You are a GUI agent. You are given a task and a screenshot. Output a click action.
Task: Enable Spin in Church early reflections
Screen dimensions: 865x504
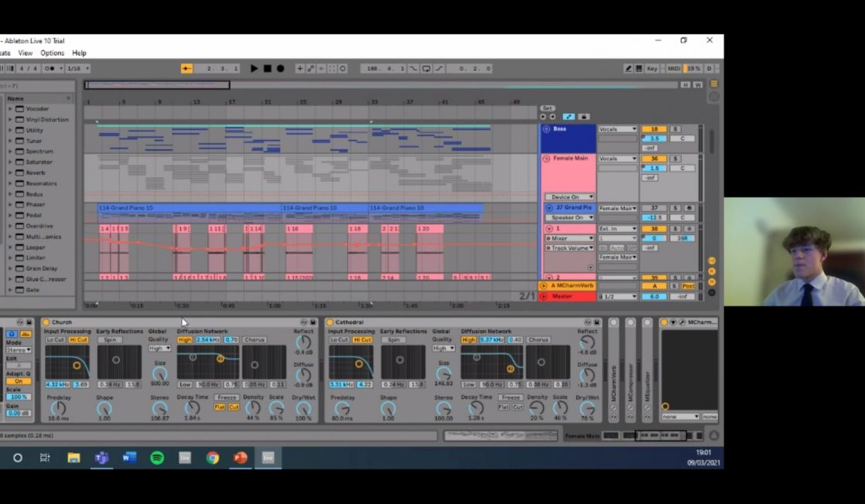point(110,339)
